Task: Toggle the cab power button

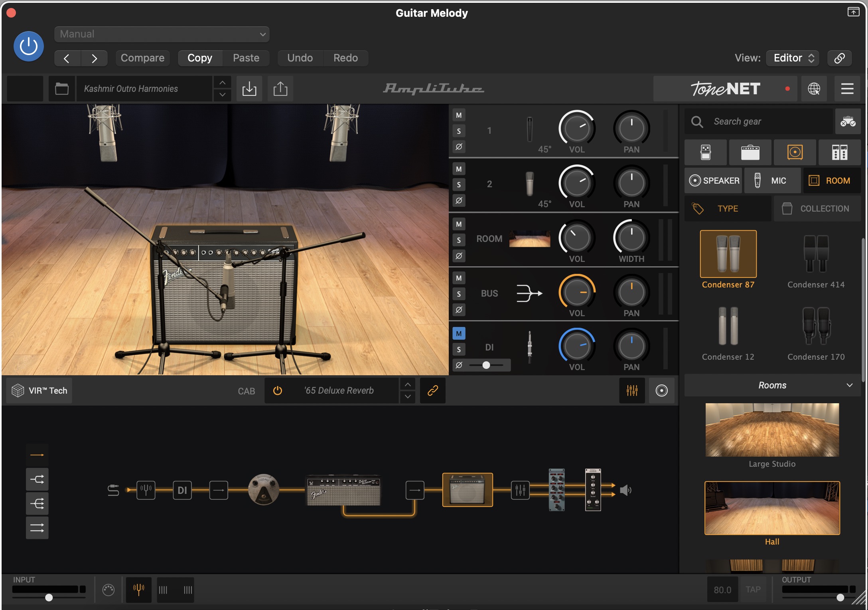Action: (278, 390)
